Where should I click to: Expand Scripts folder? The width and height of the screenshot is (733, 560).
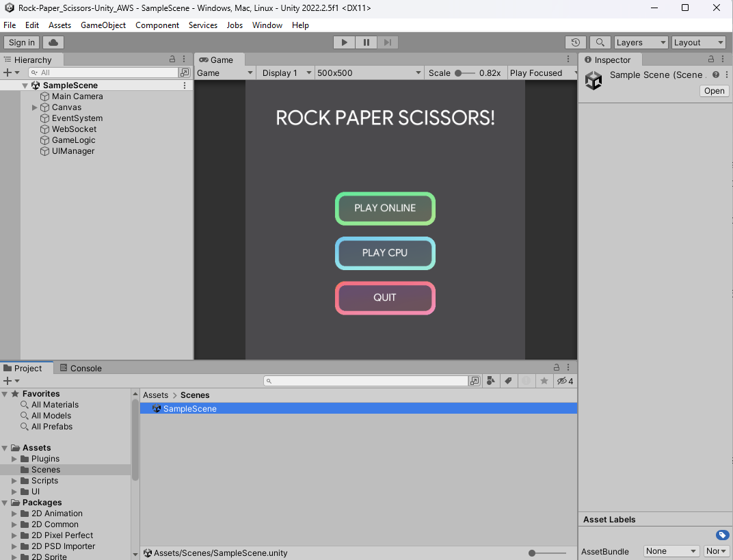(x=14, y=481)
